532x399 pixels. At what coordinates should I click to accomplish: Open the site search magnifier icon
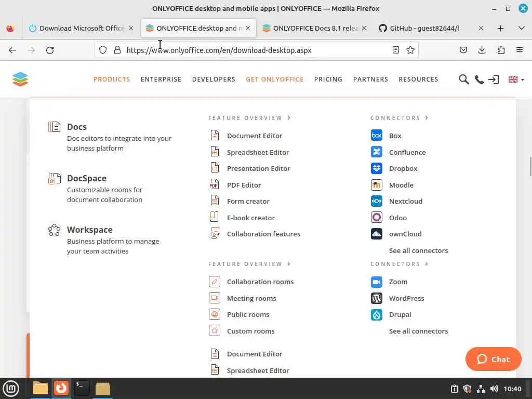[463, 79]
